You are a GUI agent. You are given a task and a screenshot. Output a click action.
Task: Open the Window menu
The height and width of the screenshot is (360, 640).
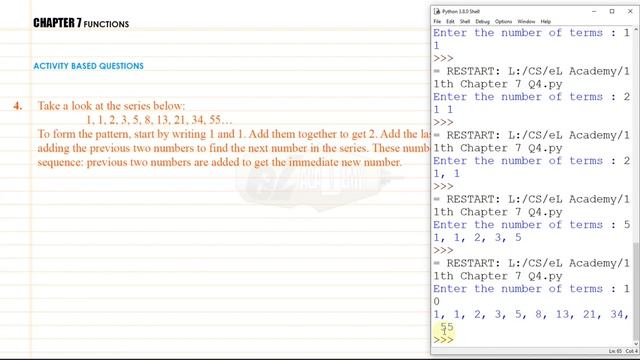click(x=526, y=22)
